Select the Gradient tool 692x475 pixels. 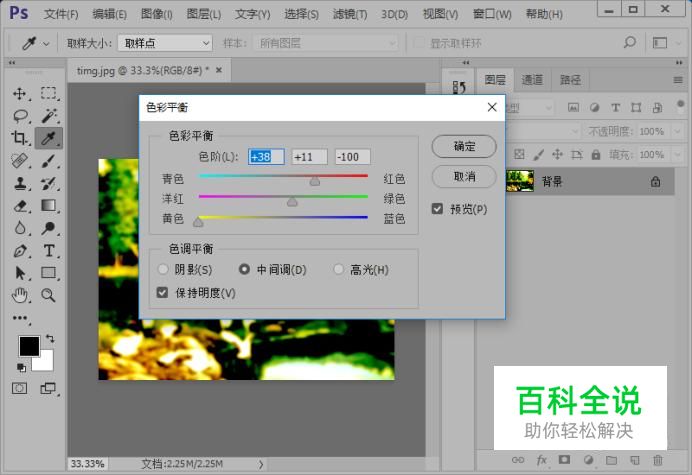pos(49,206)
